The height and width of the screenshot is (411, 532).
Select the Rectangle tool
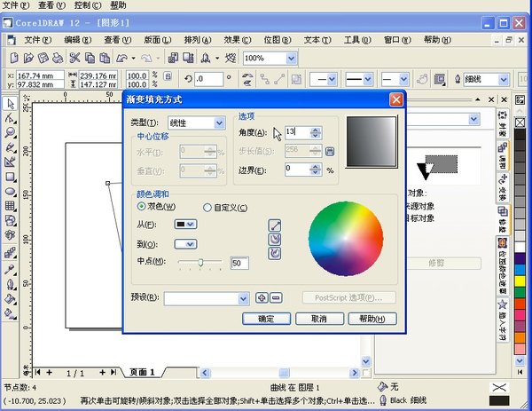coord(10,177)
